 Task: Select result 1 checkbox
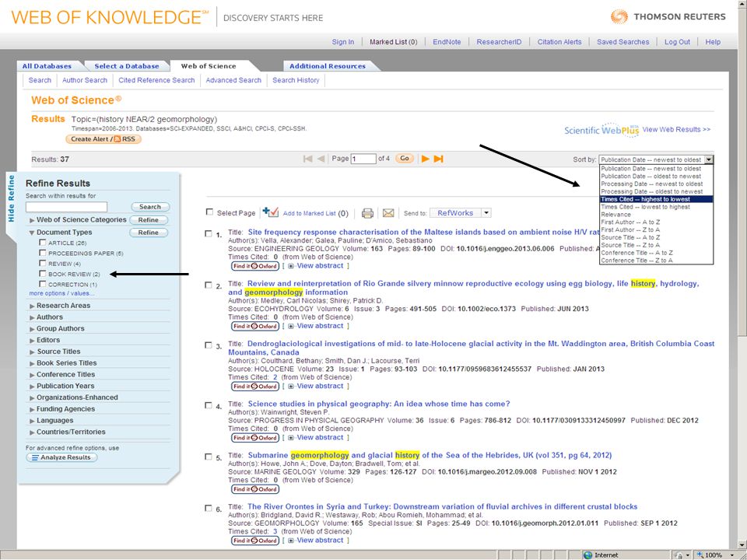[209, 233]
